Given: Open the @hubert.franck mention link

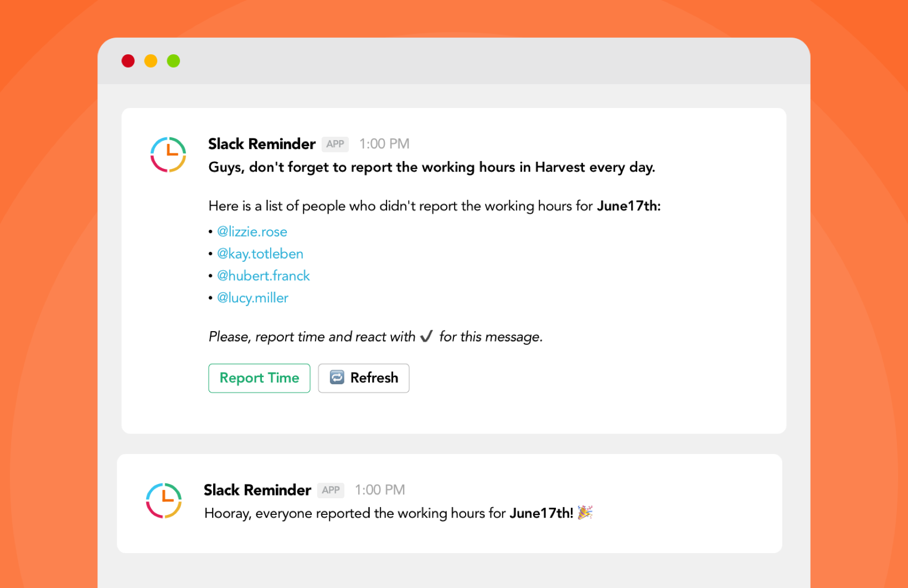Looking at the screenshot, I should [264, 276].
